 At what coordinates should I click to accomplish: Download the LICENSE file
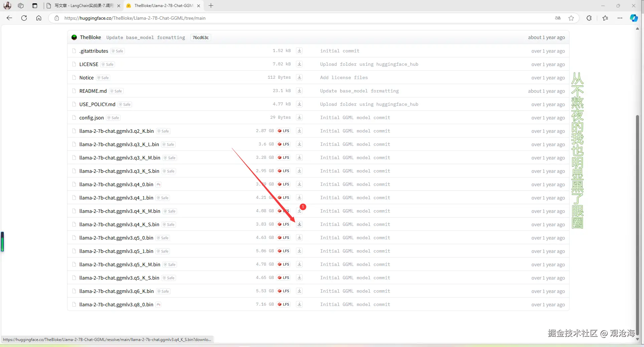coord(299,64)
